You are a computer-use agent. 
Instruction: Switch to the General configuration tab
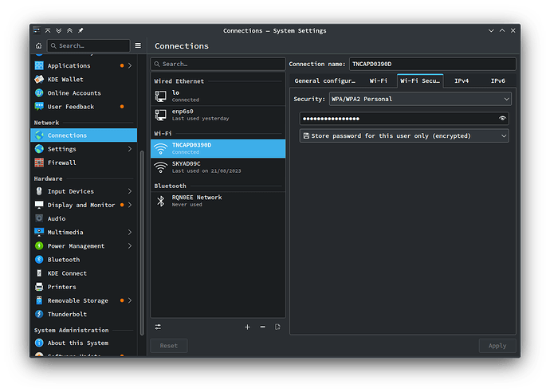tap(324, 81)
